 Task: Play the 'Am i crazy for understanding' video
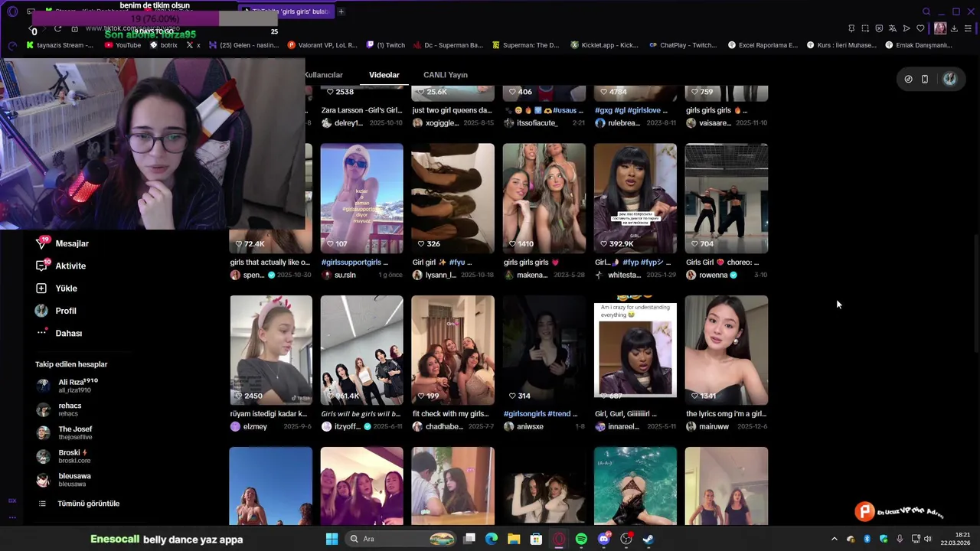point(635,350)
